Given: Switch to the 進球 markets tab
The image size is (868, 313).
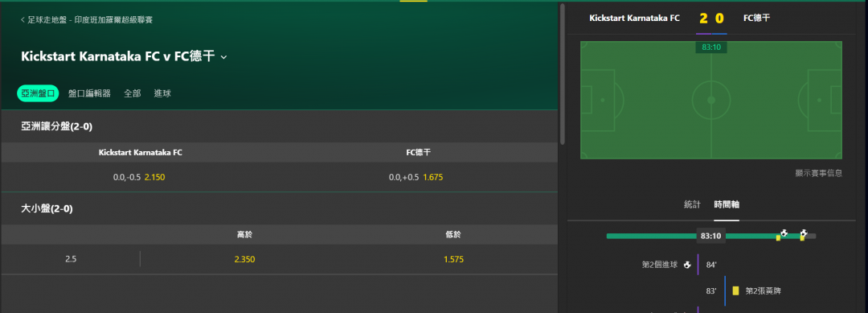Looking at the screenshot, I should tap(162, 93).
